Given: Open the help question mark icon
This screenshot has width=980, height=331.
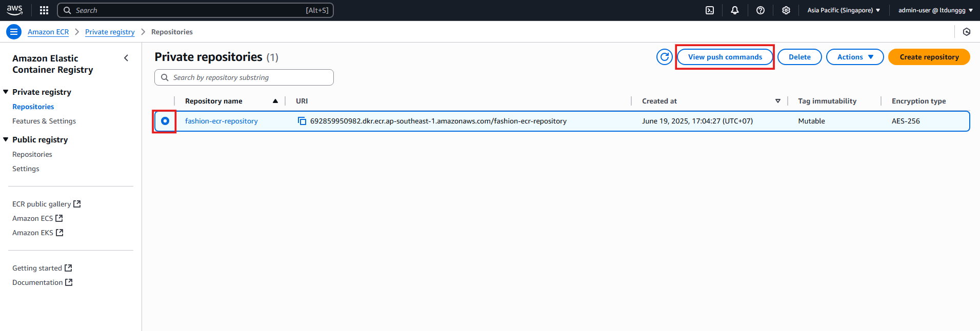Looking at the screenshot, I should 761,10.
